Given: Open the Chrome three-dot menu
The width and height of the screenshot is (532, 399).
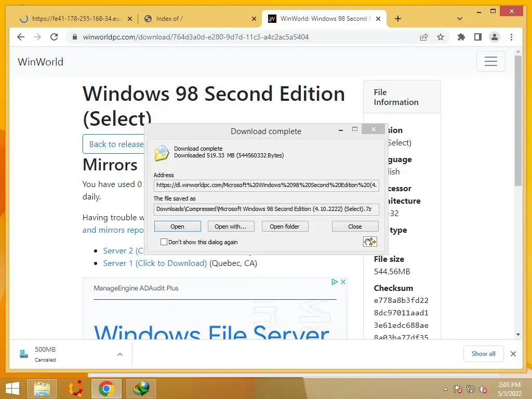Looking at the screenshot, I should [x=511, y=37].
